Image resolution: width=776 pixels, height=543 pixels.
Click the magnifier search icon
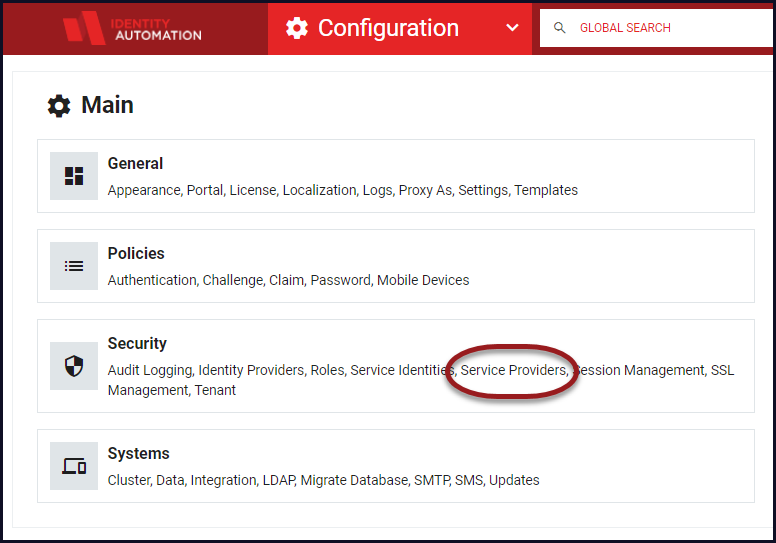[560, 28]
